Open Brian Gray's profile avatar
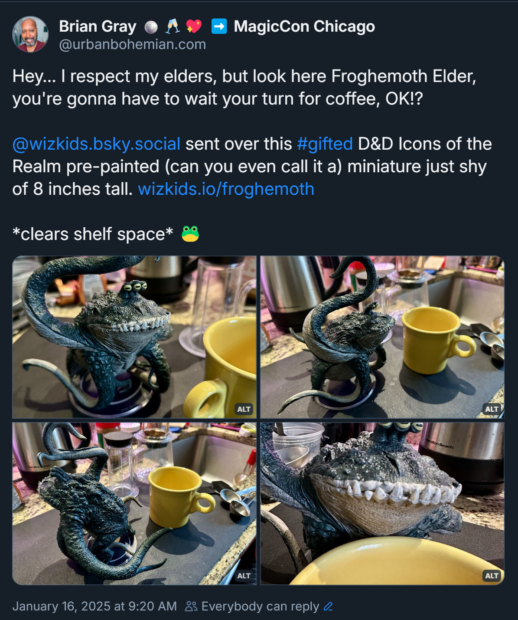Screen dimensions: 518x620 click(x=30, y=34)
